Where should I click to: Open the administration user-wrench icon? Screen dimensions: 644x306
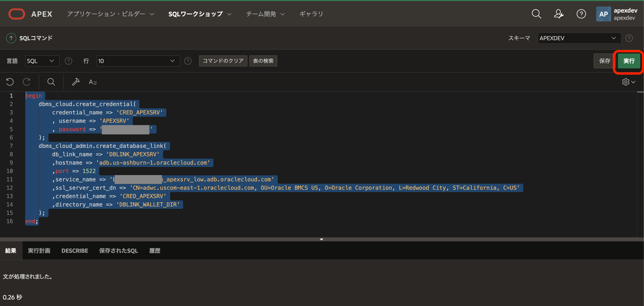pyautogui.click(x=558, y=14)
